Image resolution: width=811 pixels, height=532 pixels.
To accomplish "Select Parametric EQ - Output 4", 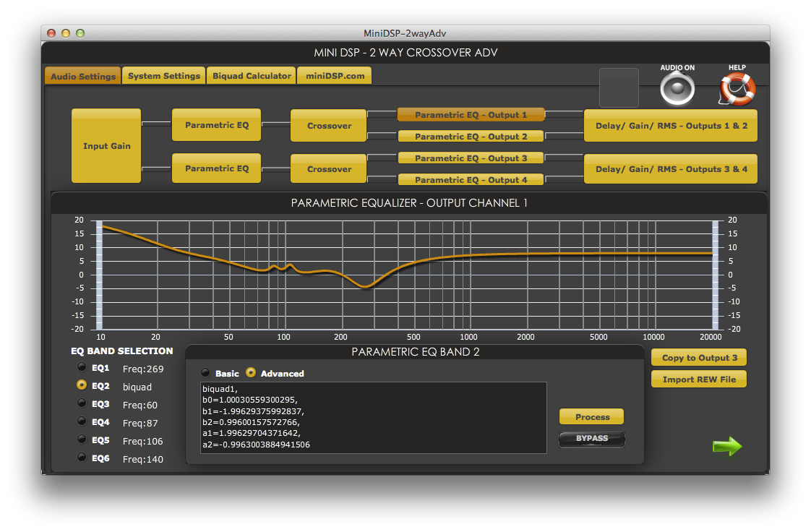I will coord(471,180).
